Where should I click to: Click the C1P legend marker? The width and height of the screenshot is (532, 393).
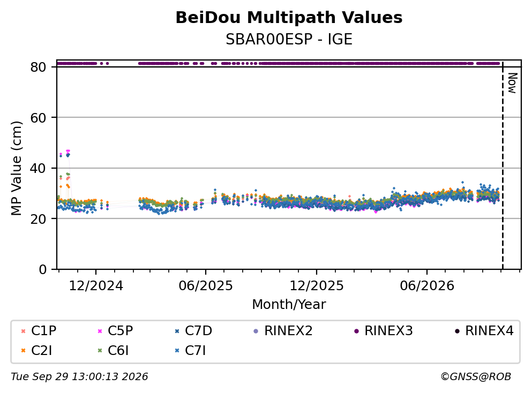point(23,331)
